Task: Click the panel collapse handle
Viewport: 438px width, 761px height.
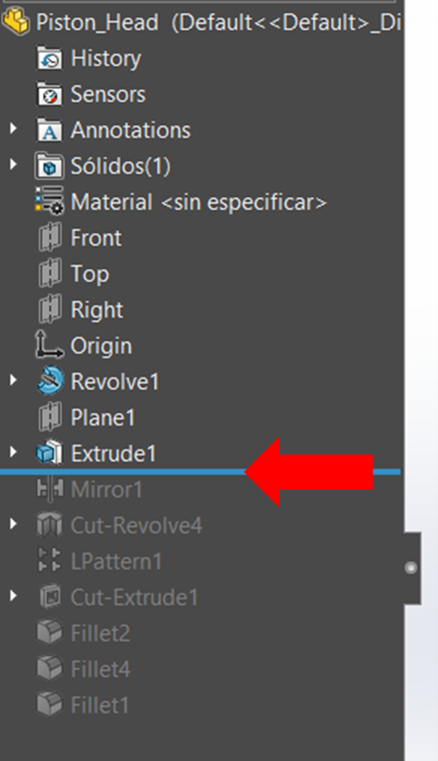Action: coord(412,568)
